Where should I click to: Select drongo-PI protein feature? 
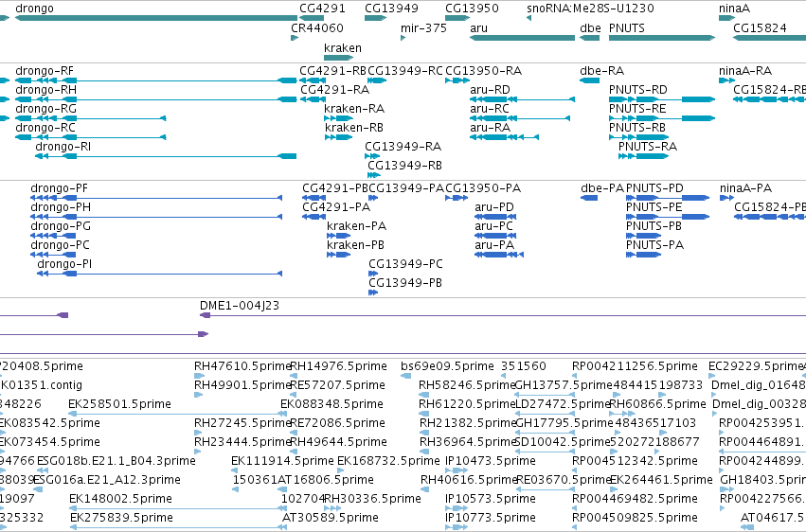pos(160,274)
